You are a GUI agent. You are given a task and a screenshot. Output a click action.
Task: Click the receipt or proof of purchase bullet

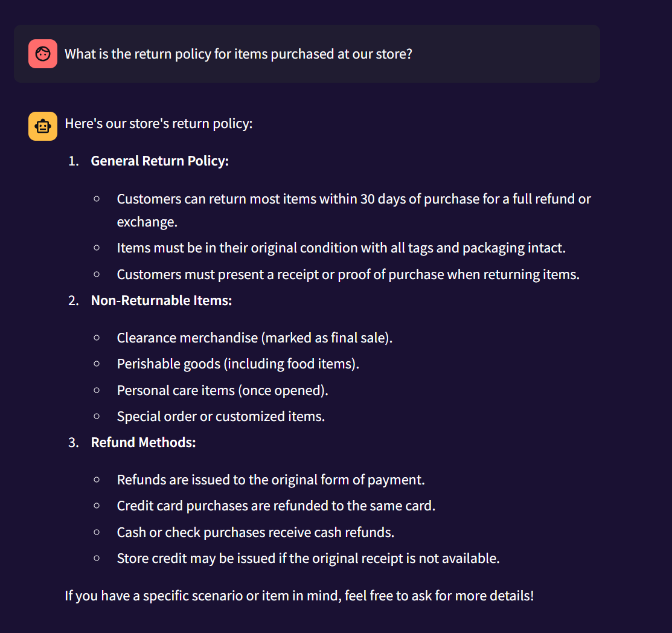click(x=348, y=274)
